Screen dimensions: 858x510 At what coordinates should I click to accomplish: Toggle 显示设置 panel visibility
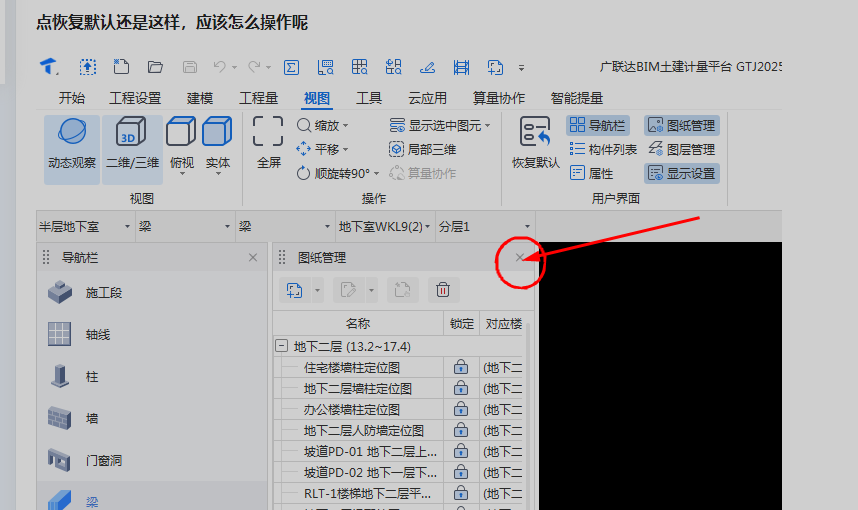(x=682, y=173)
